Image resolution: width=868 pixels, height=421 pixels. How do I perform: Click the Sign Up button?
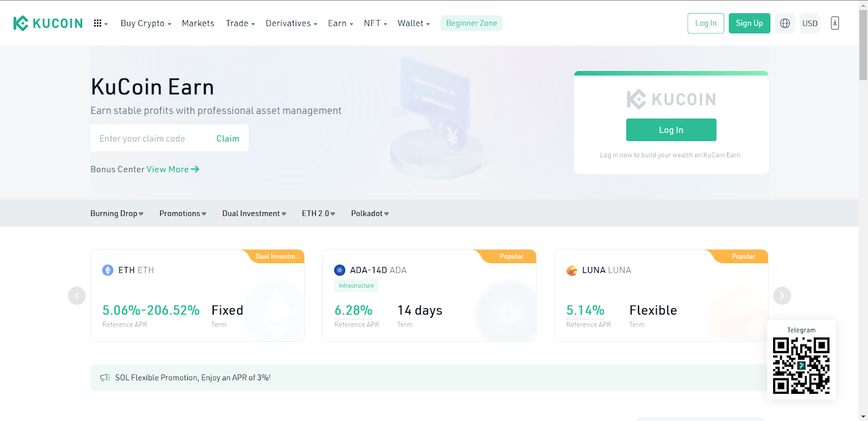tap(749, 23)
